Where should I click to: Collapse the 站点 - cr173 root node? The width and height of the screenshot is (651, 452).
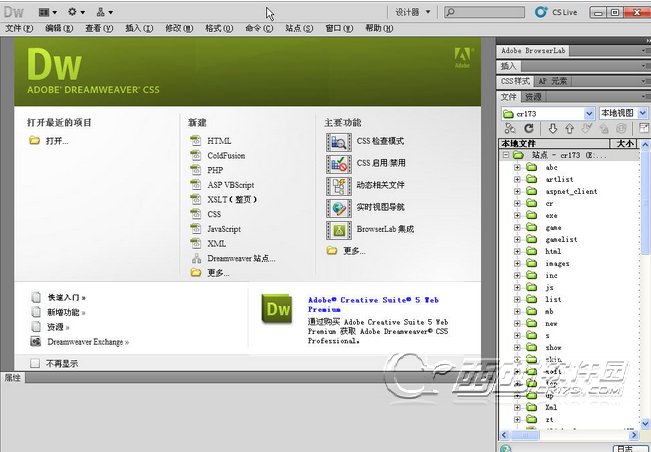click(506, 155)
